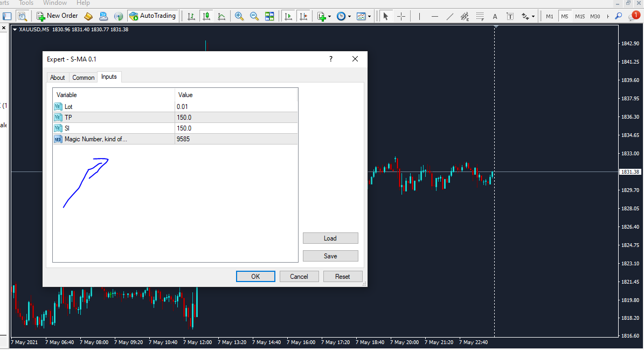Switch to M30 timeframe
The height and width of the screenshot is (350, 644).
pyautogui.click(x=595, y=16)
